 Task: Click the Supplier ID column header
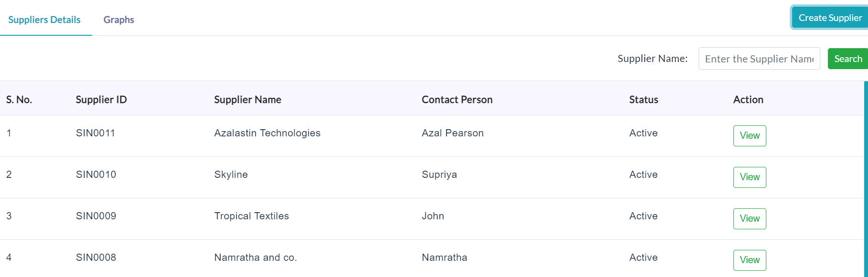coord(101,100)
